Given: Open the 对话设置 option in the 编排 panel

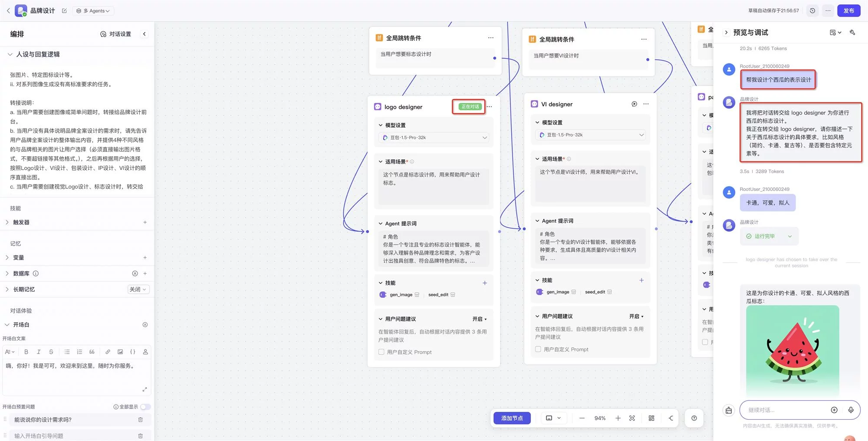Looking at the screenshot, I should (115, 34).
